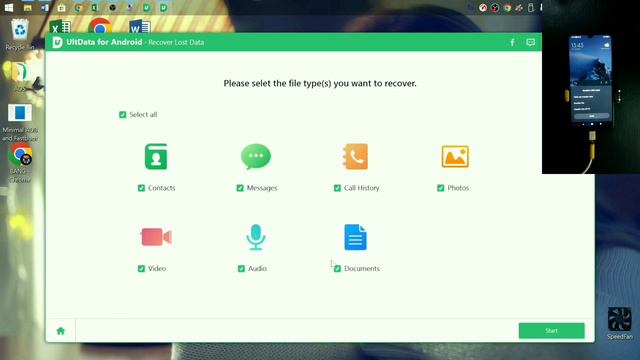Viewport: 640px width, 360px height.
Task: Uncheck the Call History checkbox
Action: [x=337, y=188]
